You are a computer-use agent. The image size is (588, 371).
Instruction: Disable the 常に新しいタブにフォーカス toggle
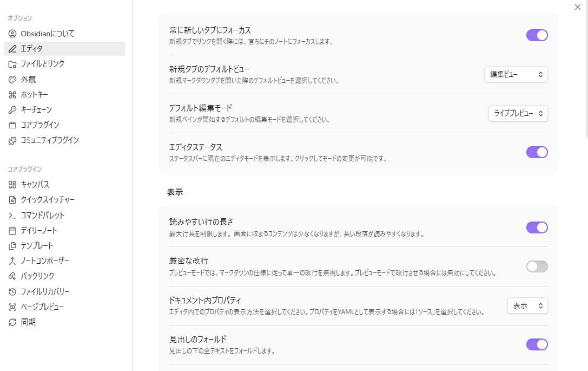pyautogui.click(x=537, y=35)
